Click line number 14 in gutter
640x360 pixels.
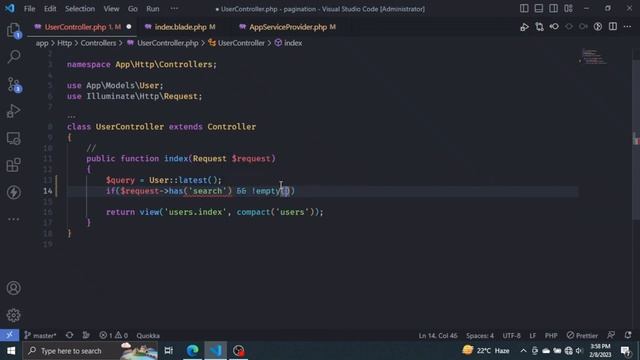[x=48, y=191]
